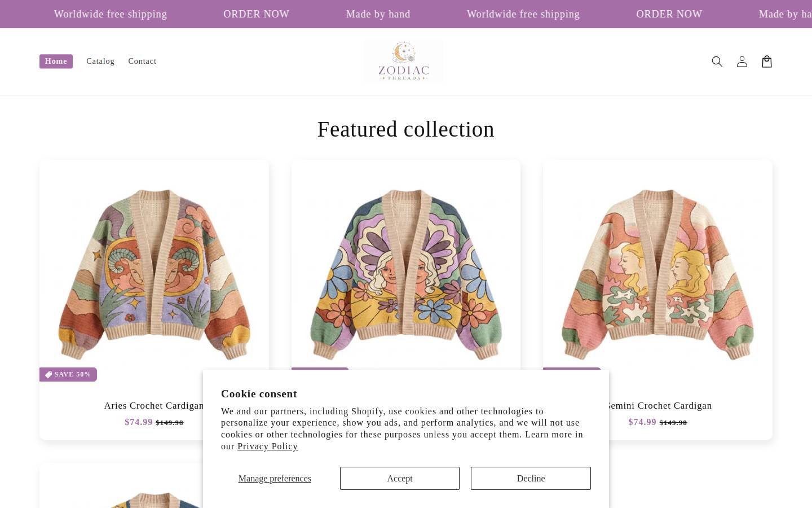Open the account login icon

coord(742,62)
